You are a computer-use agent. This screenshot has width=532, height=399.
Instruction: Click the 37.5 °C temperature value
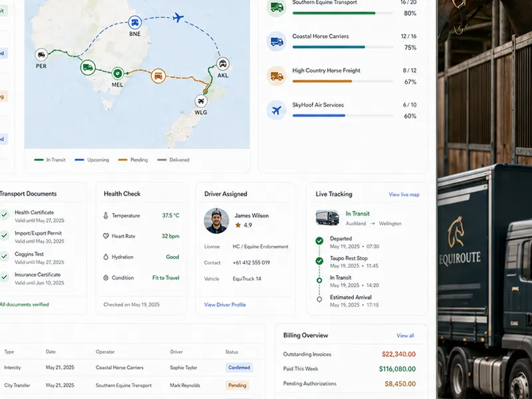171,215
